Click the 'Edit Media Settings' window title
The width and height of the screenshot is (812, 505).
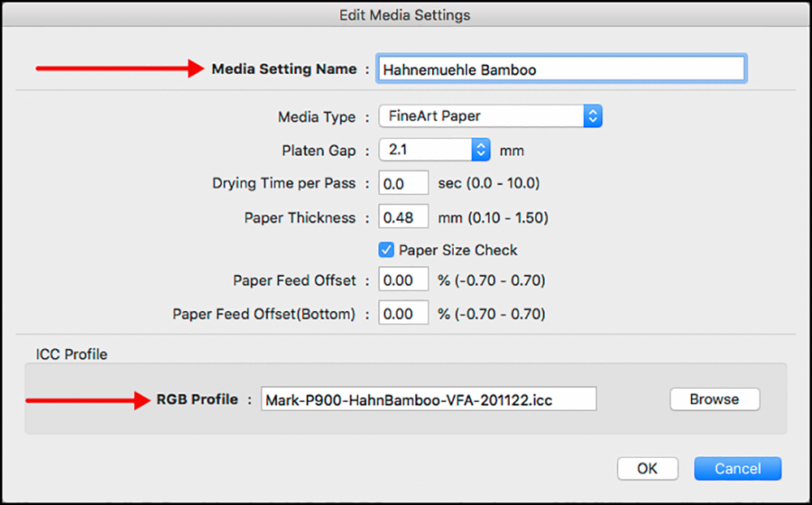tap(405, 15)
